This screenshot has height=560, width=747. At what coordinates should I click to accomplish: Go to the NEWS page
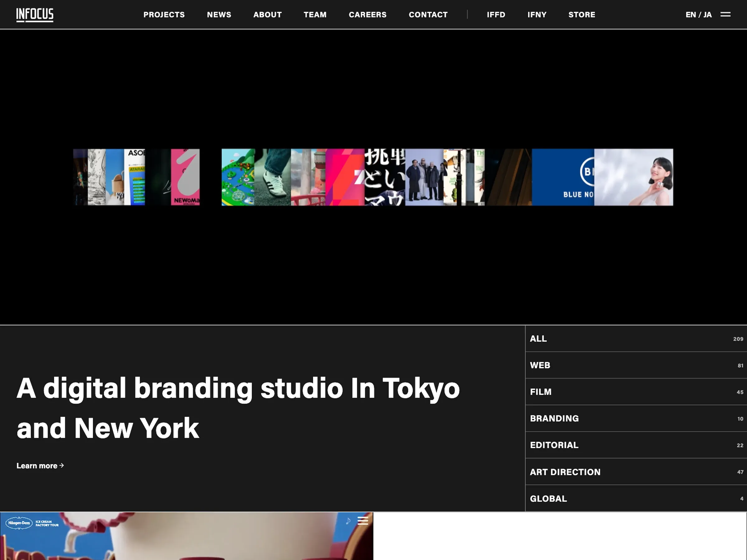coord(219,15)
